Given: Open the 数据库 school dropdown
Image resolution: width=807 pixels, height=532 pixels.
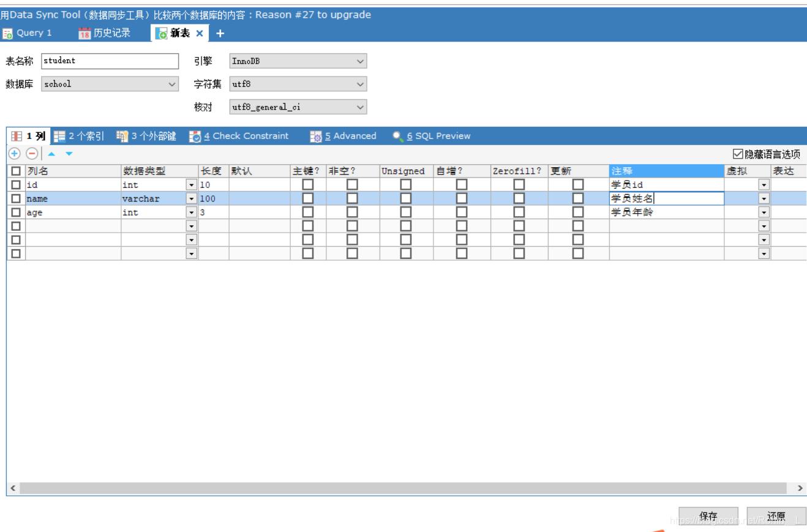Looking at the screenshot, I should coord(110,84).
